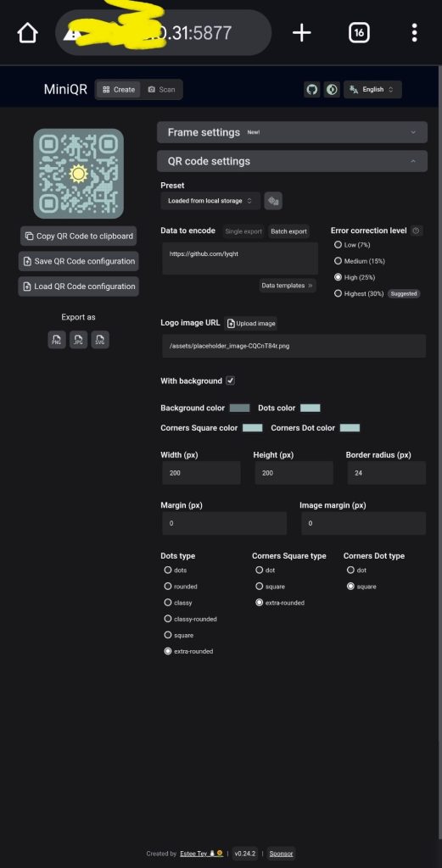Open the Sponsor link in footer
This screenshot has height=868, width=442.
click(x=281, y=854)
